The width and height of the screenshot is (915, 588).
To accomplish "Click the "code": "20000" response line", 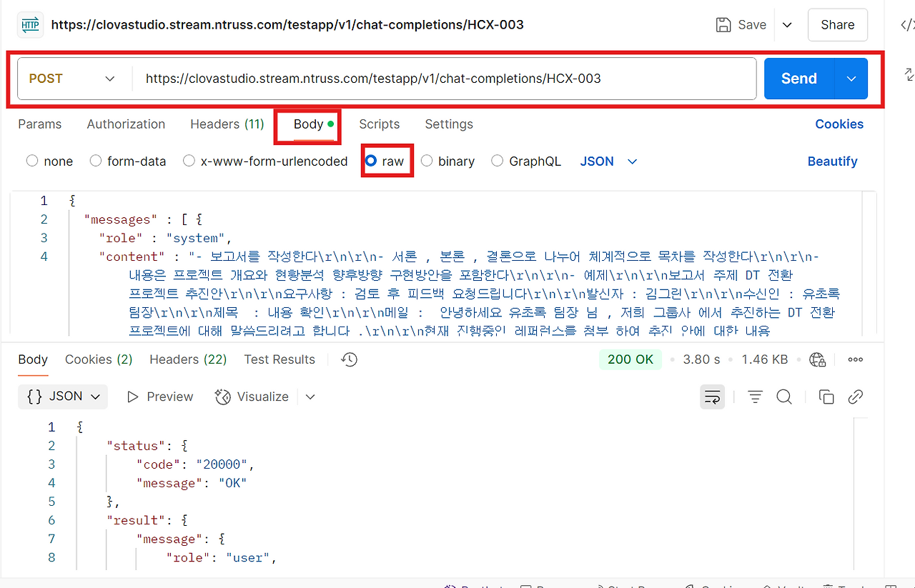I will click(x=196, y=464).
